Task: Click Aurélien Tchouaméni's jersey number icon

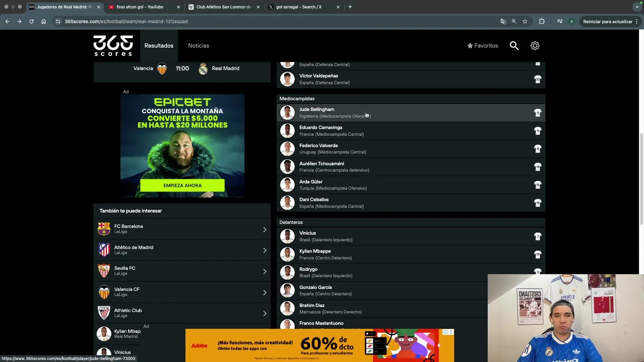Action: (x=538, y=167)
